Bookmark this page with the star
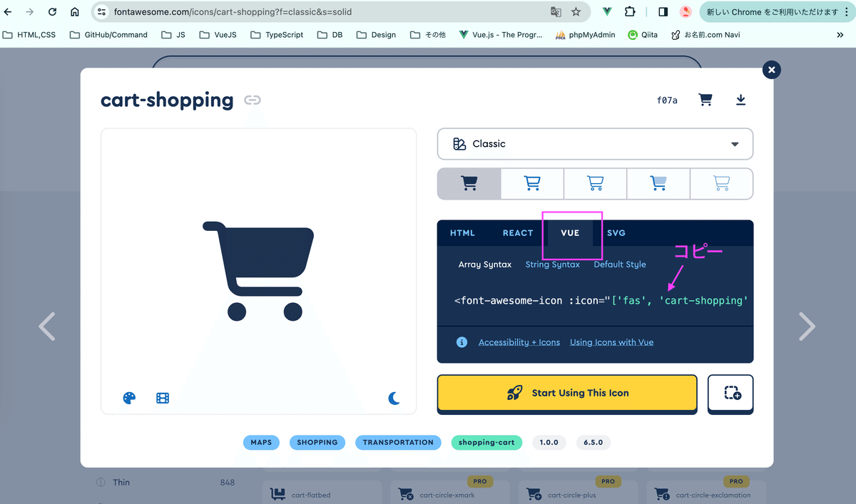Viewport: 856px width, 504px height. [576, 12]
